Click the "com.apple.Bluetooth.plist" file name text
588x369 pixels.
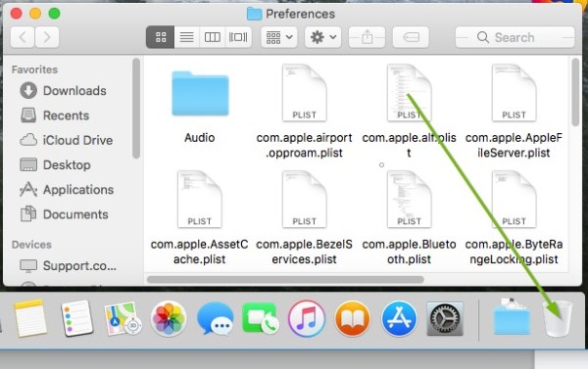[x=409, y=252]
